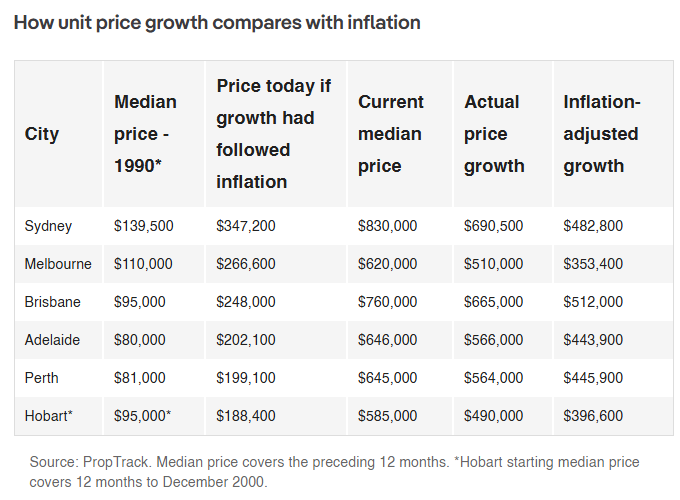Select the Sydney row label

click(x=48, y=226)
